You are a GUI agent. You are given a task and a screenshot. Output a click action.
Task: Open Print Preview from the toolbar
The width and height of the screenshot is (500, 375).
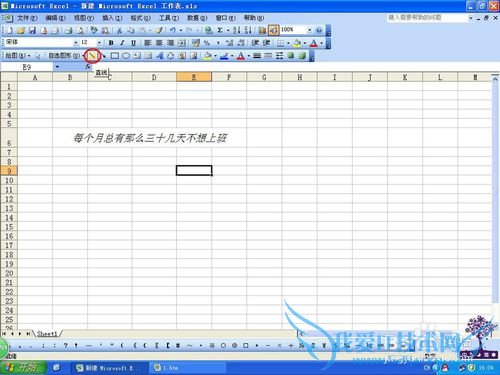point(80,30)
